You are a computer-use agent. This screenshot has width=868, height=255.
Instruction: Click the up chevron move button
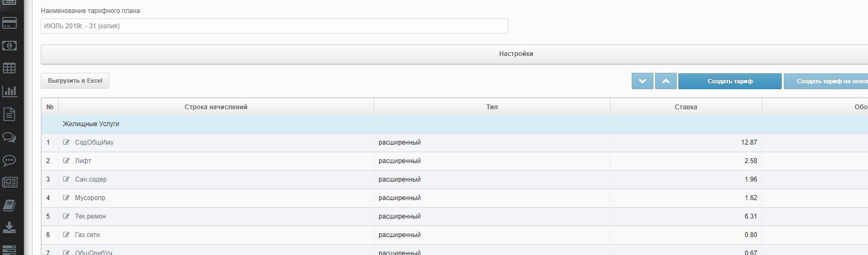(666, 82)
